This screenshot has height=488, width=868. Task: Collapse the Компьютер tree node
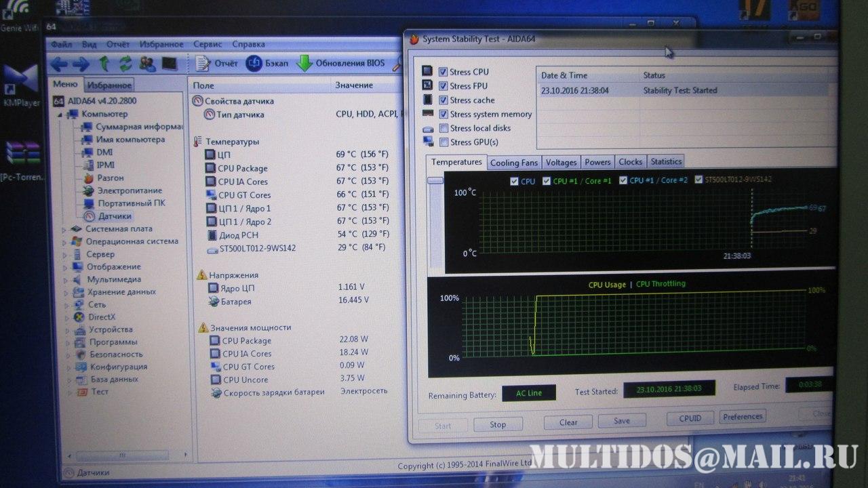click(x=60, y=114)
